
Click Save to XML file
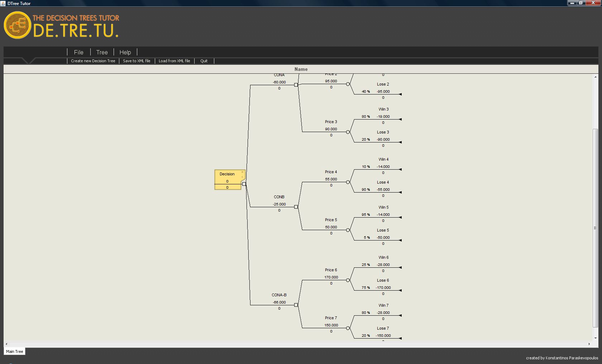pos(137,61)
